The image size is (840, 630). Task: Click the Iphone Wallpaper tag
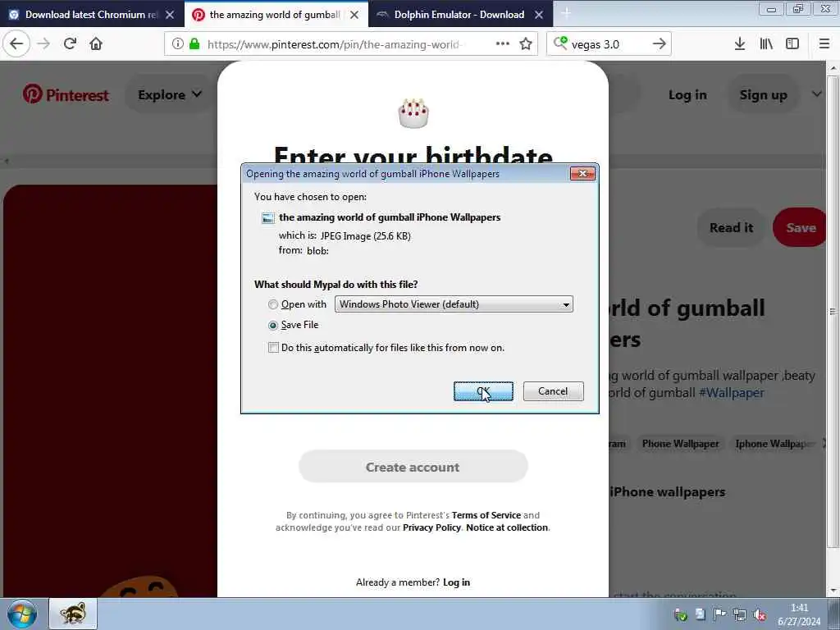[x=775, y=444]
